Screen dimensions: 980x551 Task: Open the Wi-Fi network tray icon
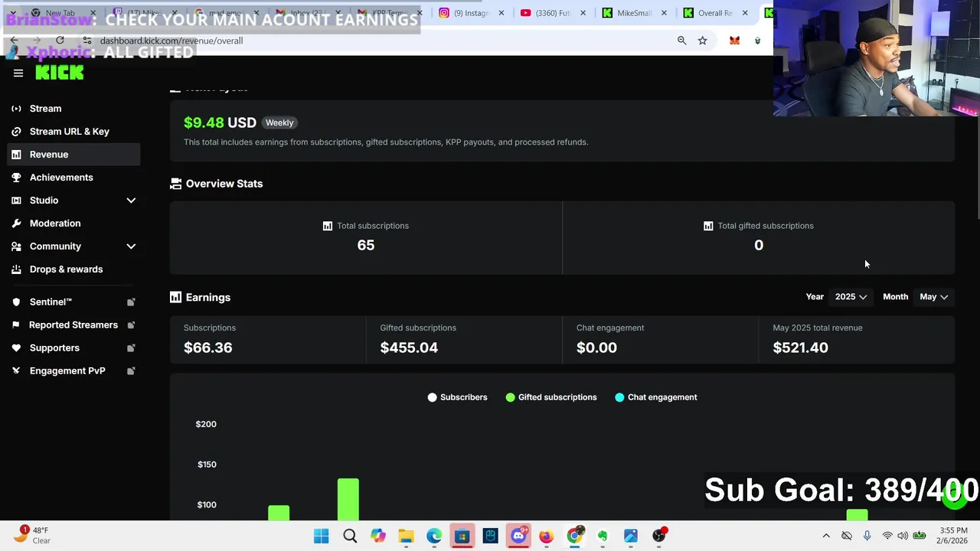pyautogui.click(x=887, y=536)
